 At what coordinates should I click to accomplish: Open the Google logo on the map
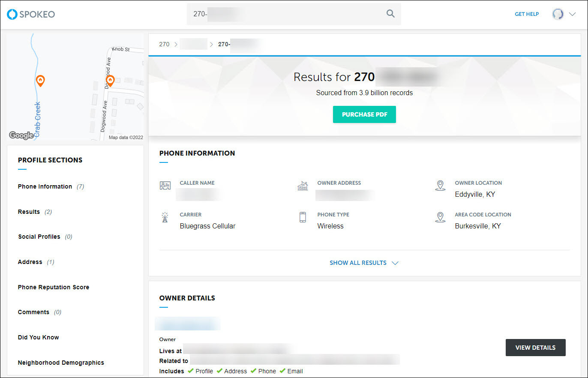(21, 135)
